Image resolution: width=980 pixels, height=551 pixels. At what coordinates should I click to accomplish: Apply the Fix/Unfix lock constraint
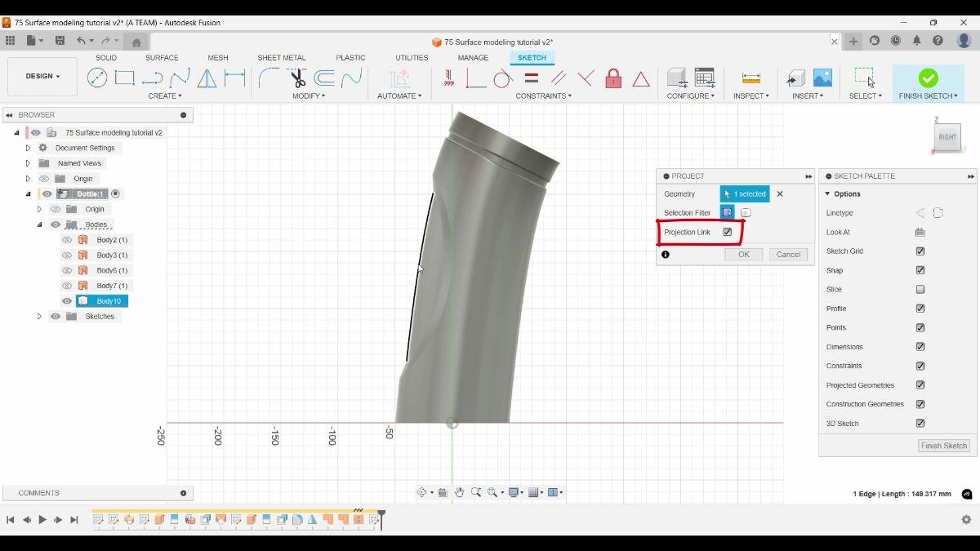[x=613, y=78]
